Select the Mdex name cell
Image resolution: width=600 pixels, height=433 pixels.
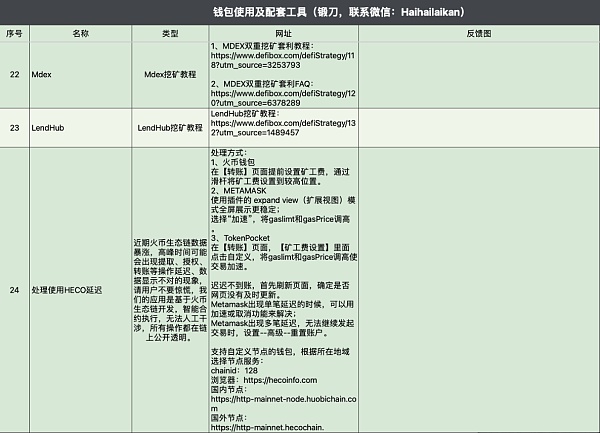coord(81,75)
